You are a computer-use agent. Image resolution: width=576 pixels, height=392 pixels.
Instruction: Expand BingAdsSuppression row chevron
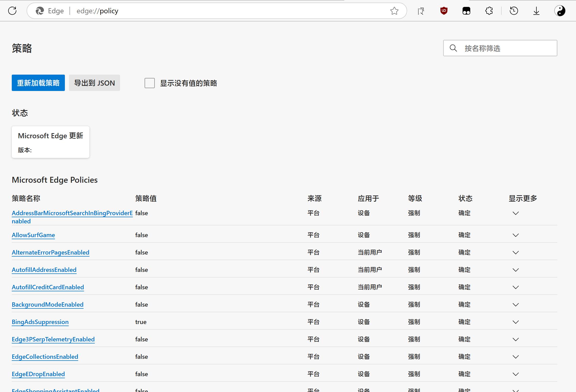click(x=516, y=322)
